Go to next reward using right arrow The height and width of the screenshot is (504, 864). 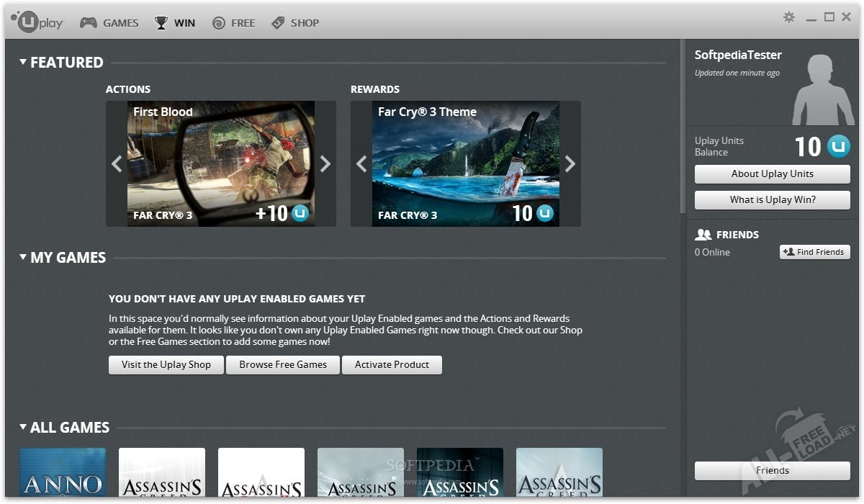(x=570, y=164)
